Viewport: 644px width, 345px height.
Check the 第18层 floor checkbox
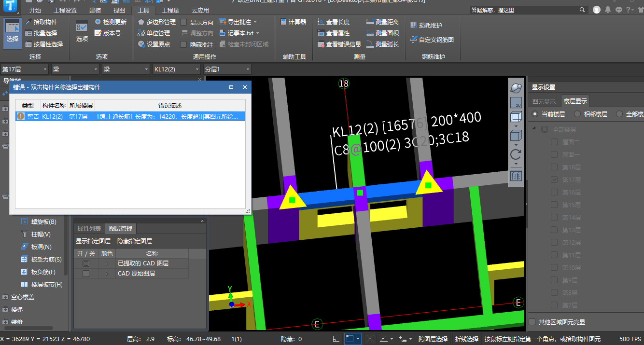click(x=554, y=167)
